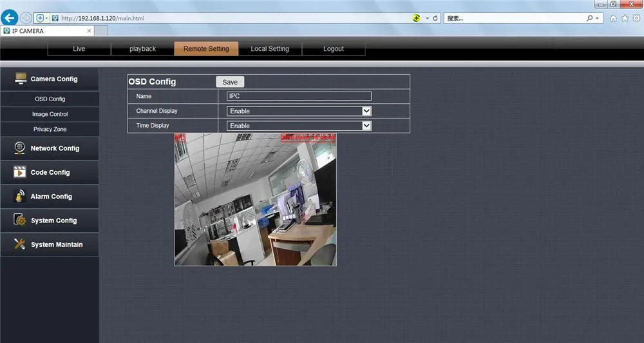Expand the Alarm Config section
This screenshot has width=644, height=343.
coord(50,197)
